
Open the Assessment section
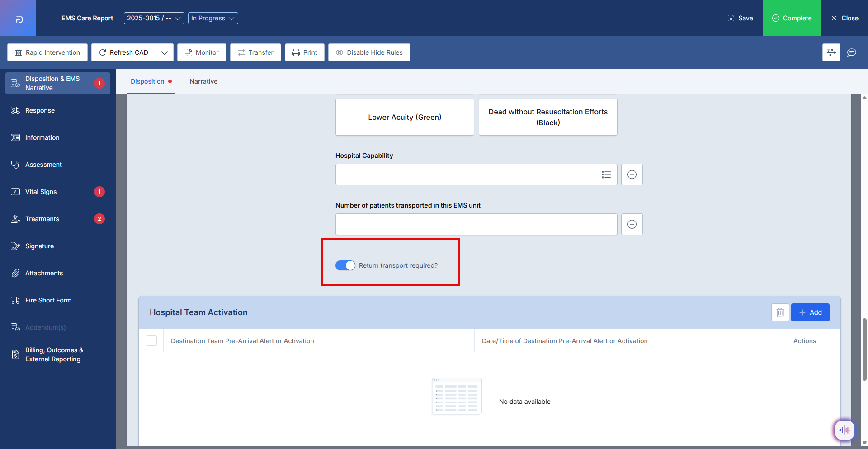click(58, 165)
